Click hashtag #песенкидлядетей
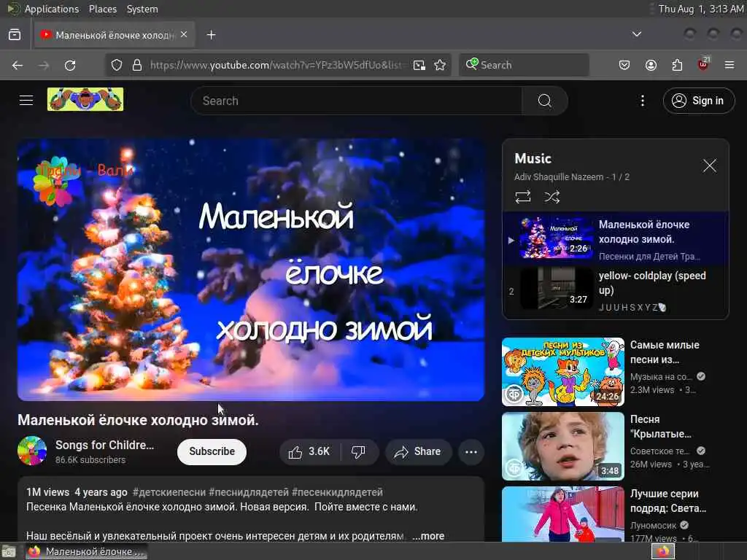The width and height of the screenshot is (747, 560). (337, 492)
